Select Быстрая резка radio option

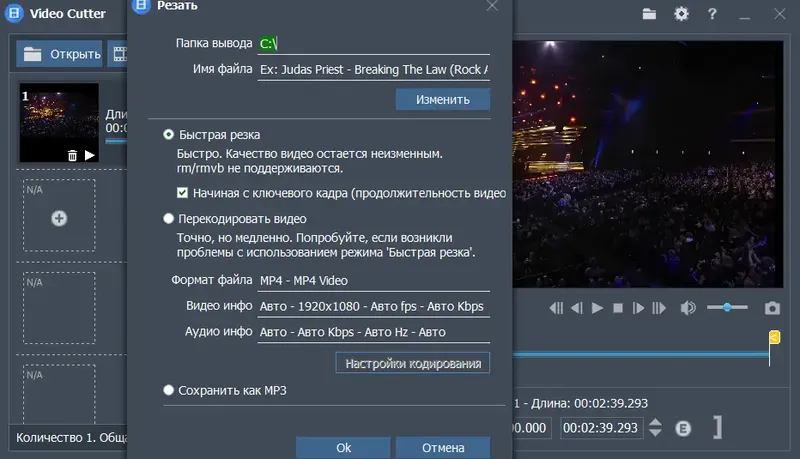pyautogui.click(x=168, y=135)
